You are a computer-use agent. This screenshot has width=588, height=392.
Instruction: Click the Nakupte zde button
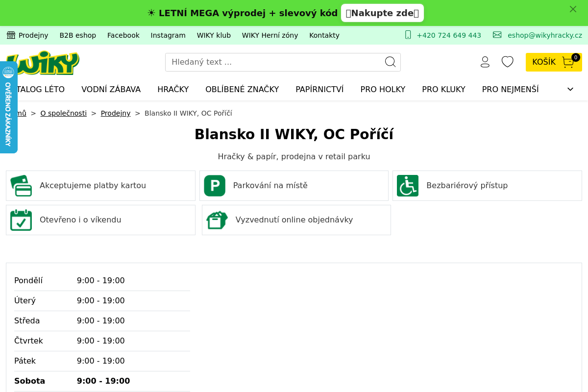382,13
